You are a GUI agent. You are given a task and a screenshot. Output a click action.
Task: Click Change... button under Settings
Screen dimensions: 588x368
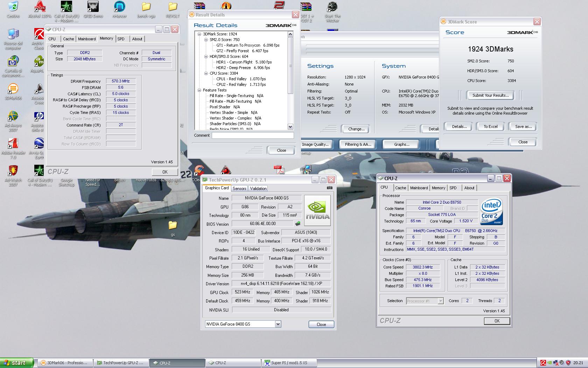(356, 129)
